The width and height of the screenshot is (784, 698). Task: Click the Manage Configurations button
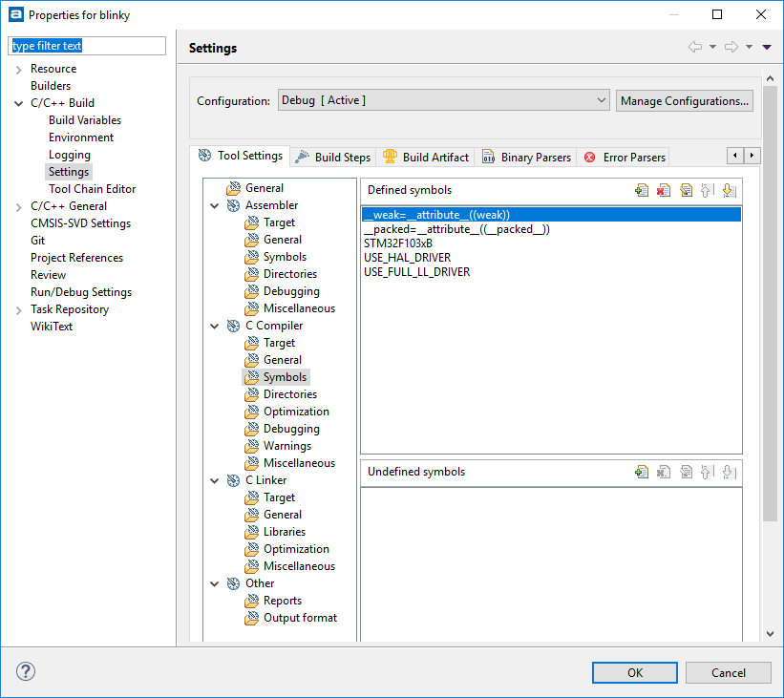pos(684,100)
